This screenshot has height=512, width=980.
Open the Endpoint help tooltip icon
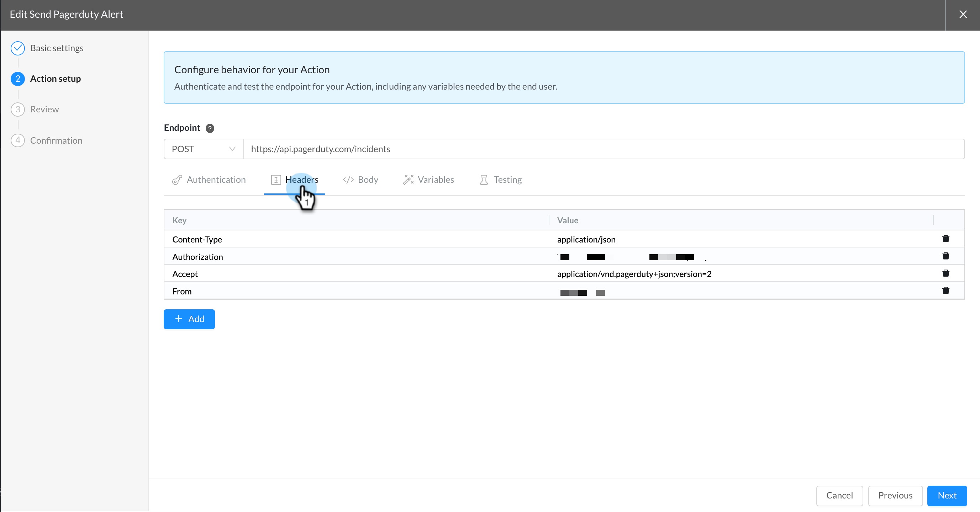tap(210, 128)
